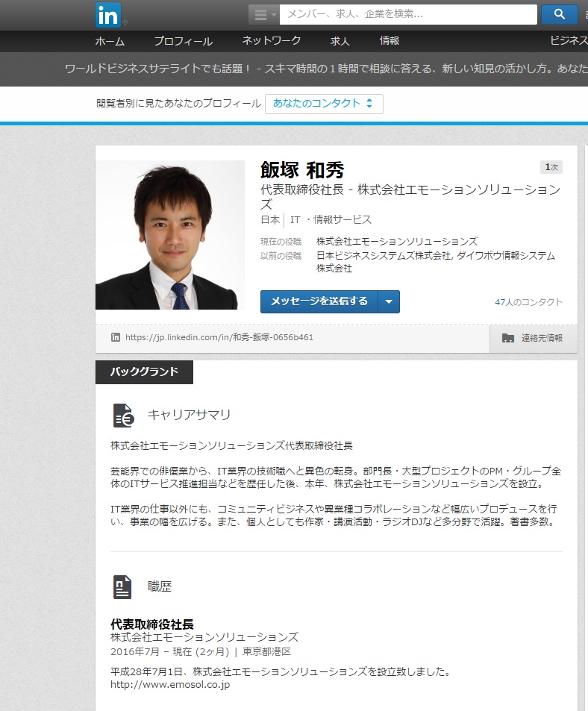Image resolution: width=588 pixels, height=711 pixels.
Task: Click current company 株式会社エモーションソリューションズ in summary
Action: click(397, 242)
